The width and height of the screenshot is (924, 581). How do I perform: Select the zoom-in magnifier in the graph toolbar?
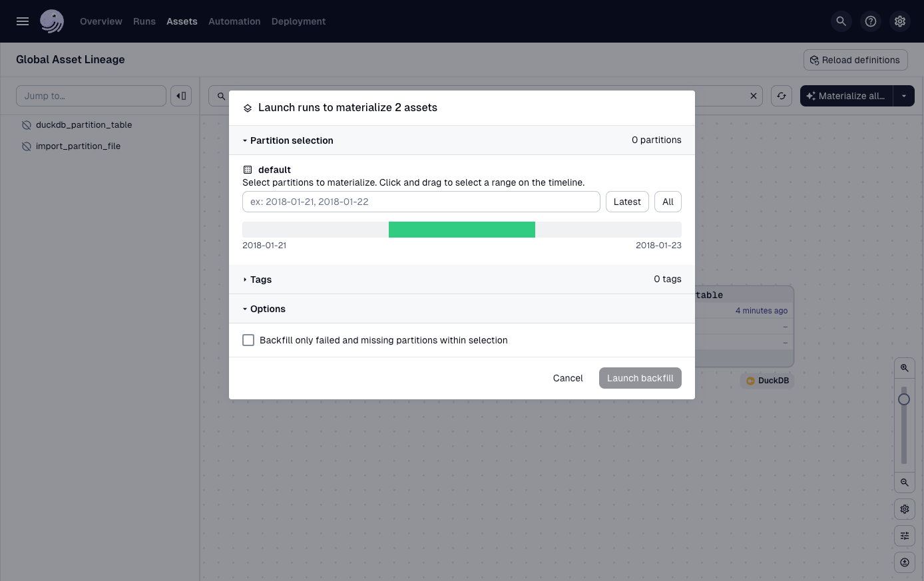904,367
